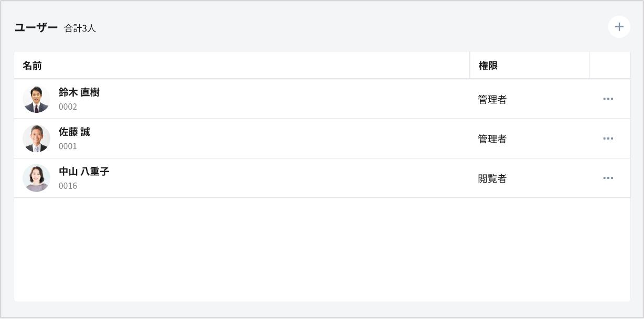Click the 管理者 role for 鈴木 直樹
This screenshot has height=319, width=644.
[x=492, y=99]
